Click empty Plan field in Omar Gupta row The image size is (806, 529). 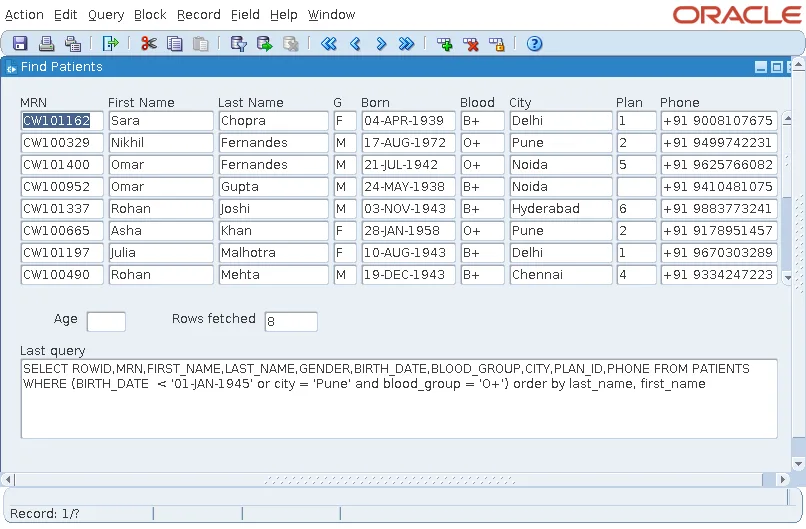[637, 187]
